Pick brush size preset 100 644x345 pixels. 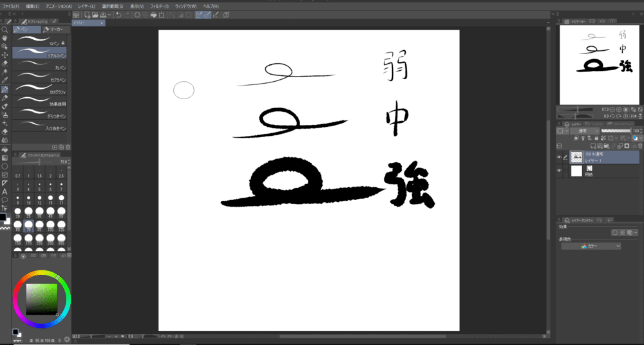[50, 225]
